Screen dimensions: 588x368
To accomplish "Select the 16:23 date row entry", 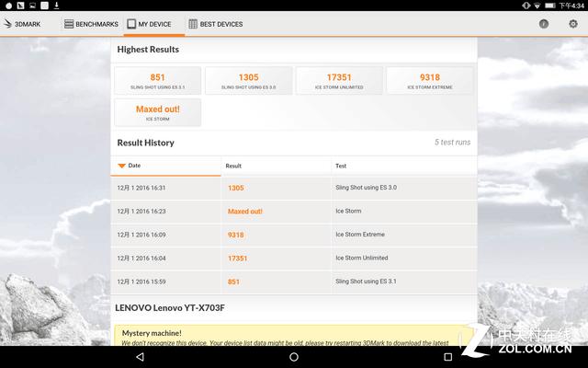I will tap(141, 212).
